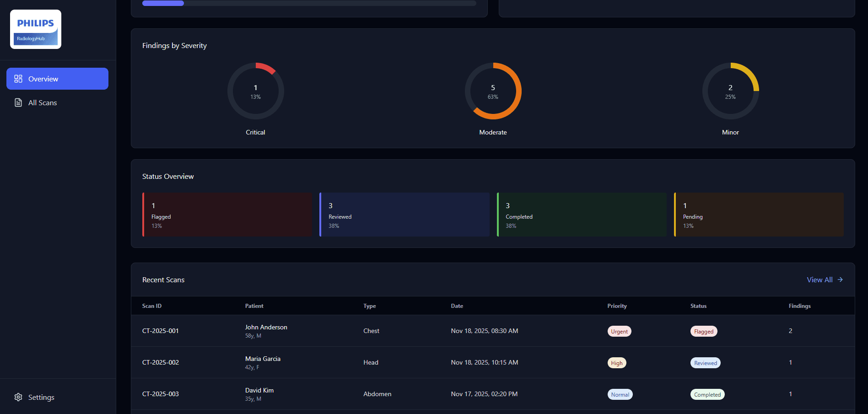Click the High priority badge
The height and width of the screenshot is (414, 868).
[617, 363]
